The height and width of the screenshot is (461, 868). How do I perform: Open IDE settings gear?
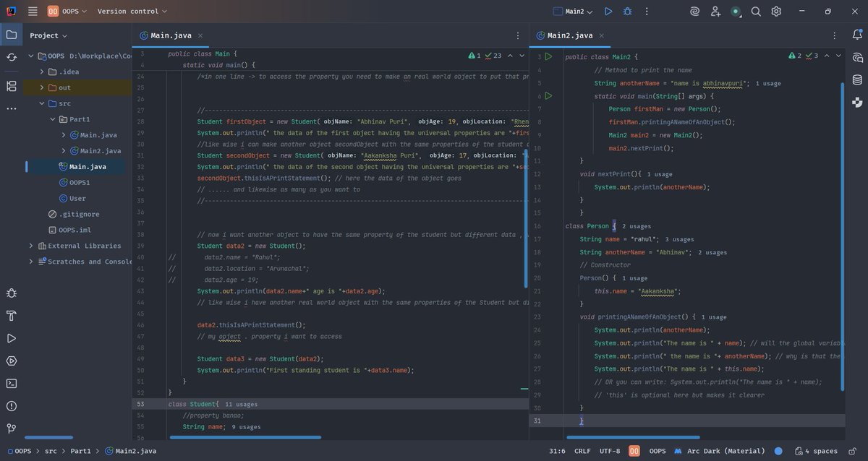click(x=776, y=12)
